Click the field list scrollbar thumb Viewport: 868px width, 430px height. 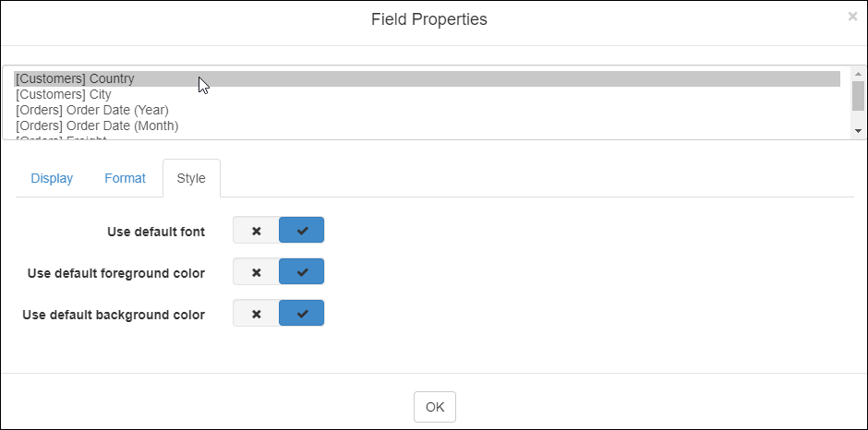pyautogui.click(x=858, y=94)
